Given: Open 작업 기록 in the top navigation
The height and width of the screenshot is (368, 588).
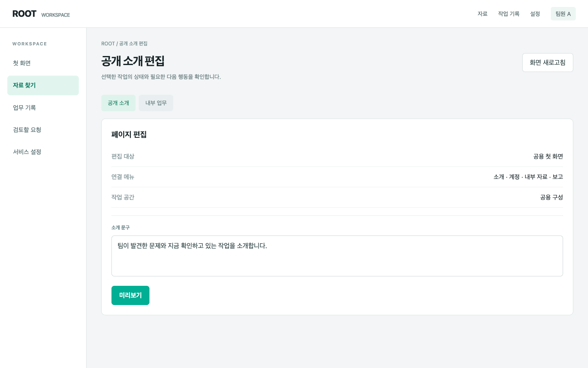Looking at the screenshot, I should [509, 14].
